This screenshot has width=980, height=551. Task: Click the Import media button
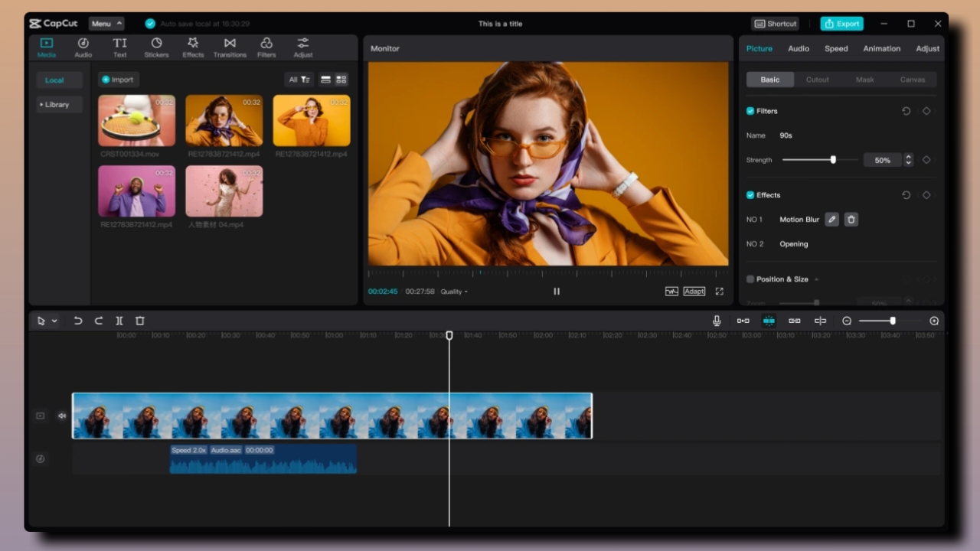pos(118,80)
